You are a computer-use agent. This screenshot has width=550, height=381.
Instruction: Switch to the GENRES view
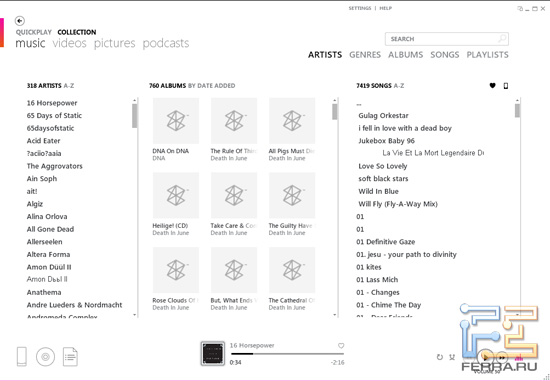pos(365,55)
